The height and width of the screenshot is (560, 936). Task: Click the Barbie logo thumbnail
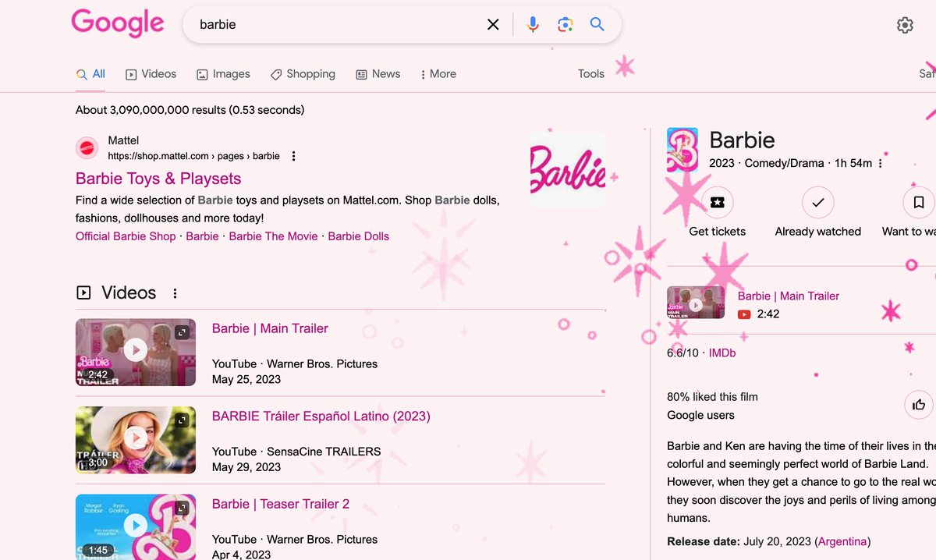click(567, 169)
